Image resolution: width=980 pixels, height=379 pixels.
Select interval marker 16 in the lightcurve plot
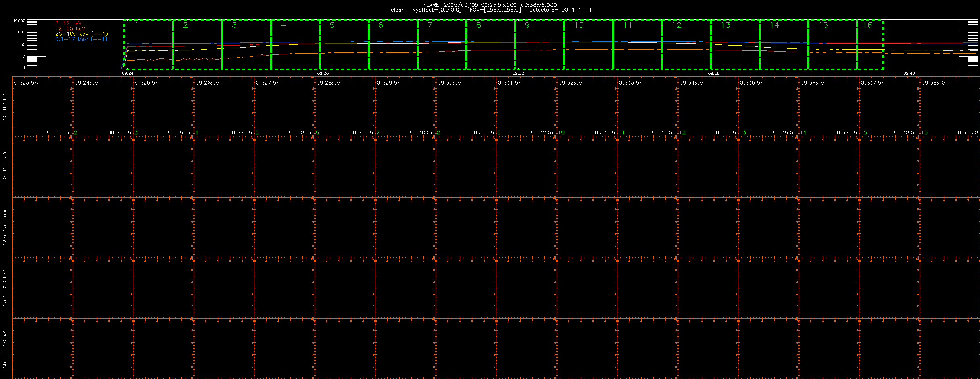coord(867,25)
